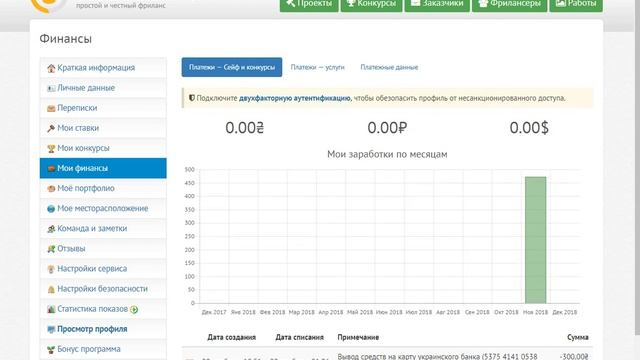Click the wallet icon beside Мои финансы
640x360 pixels.
point(51,169)
